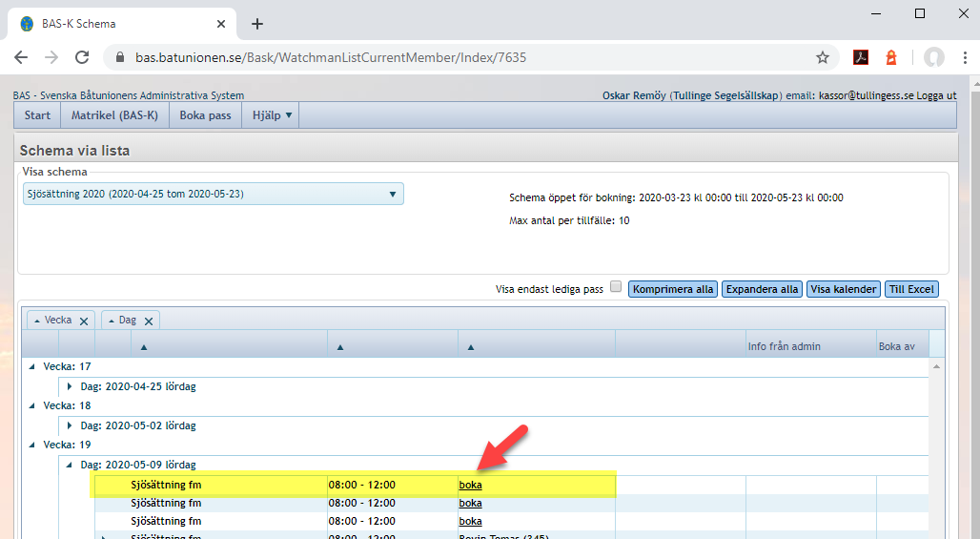
Task: Expand Dag: 2020-05-02 lördag
Action: click(x=70, y=425)
